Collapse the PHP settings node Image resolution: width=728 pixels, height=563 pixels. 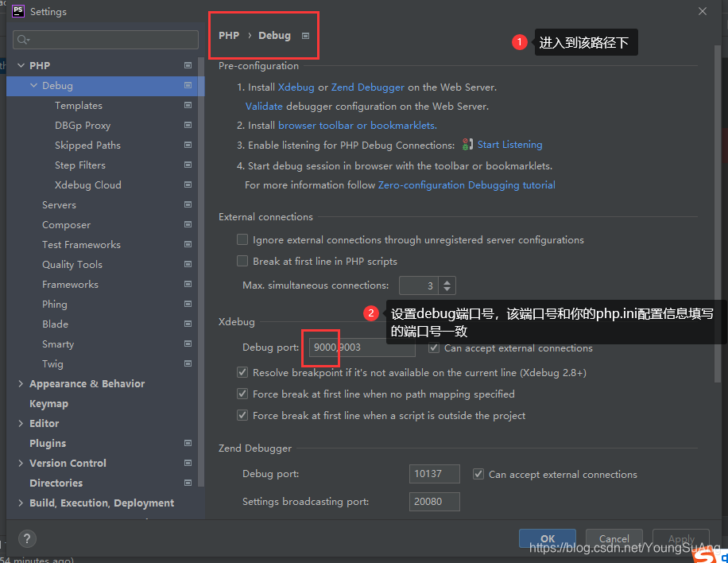[x=21, y=65]
